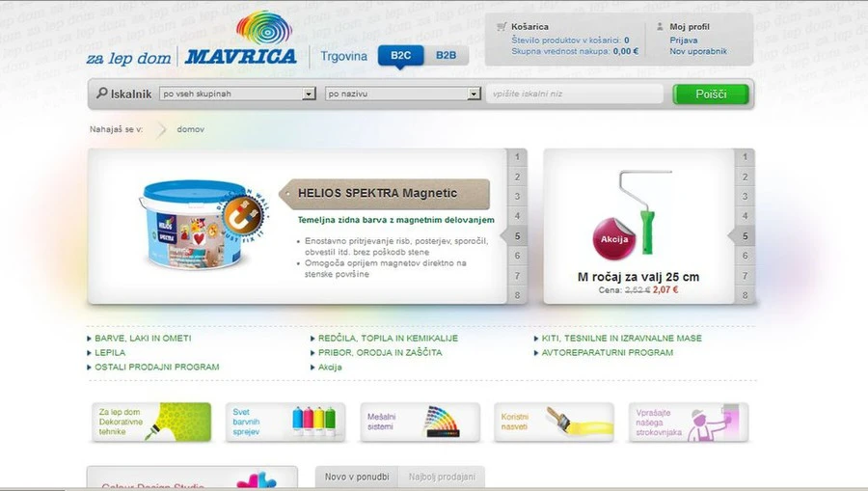Expand the 'po nazivu' dropdown
The height and width of the screenshot is (491, 868).
click(x=474, y=95)
